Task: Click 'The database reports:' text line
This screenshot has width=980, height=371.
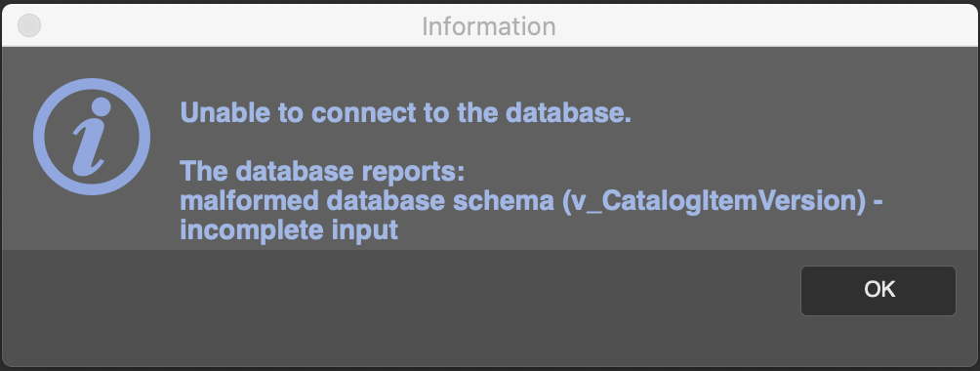Action: (x=322, y=172)
